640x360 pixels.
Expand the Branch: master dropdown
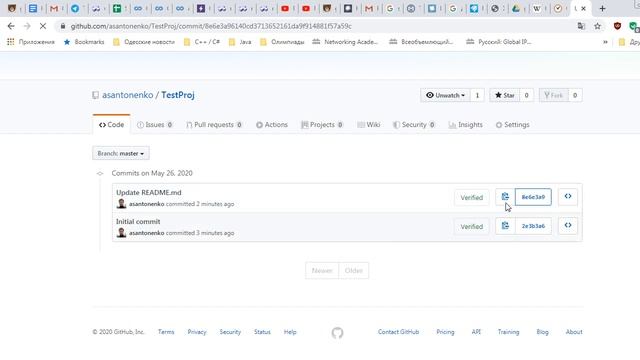tap(121, 153)
